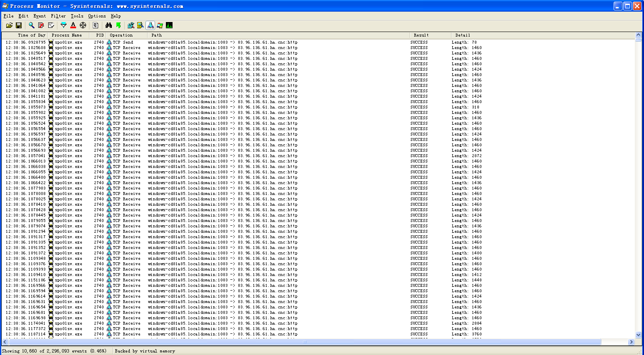Click the vertical scrollbar down arrow
The width and height of the screenshot is (644, 355).
click(638, 335)
